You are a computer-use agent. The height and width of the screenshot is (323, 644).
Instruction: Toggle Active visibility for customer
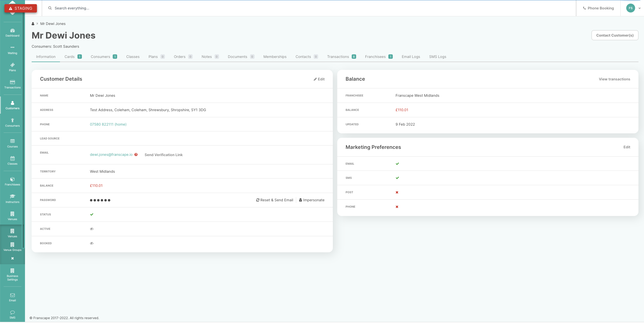[x=92, y=229]
